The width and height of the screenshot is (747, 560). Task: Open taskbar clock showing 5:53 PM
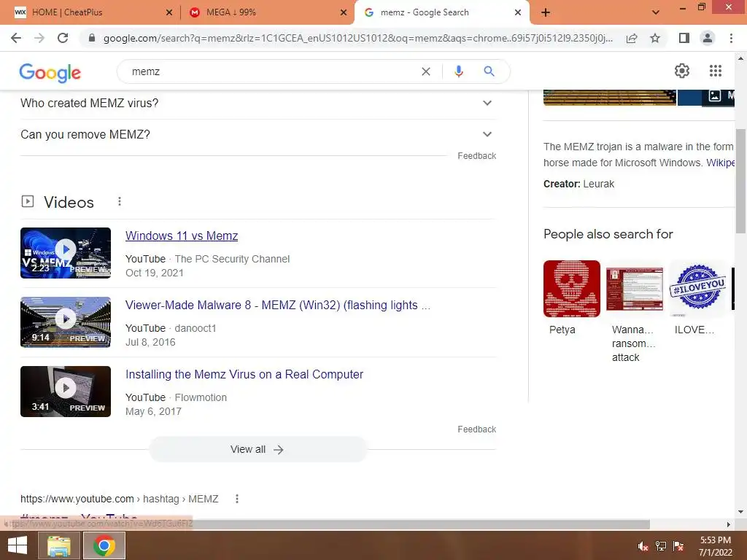tap(715, 546)
